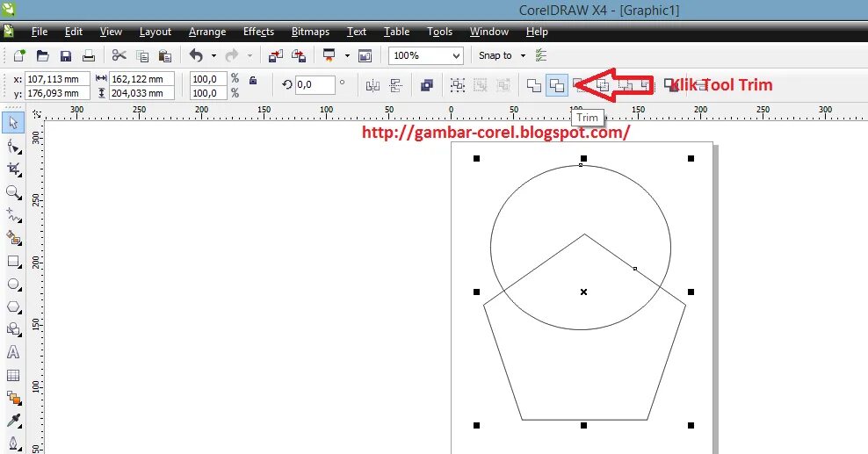Open the Welcome screen icon

coord(365,55)
